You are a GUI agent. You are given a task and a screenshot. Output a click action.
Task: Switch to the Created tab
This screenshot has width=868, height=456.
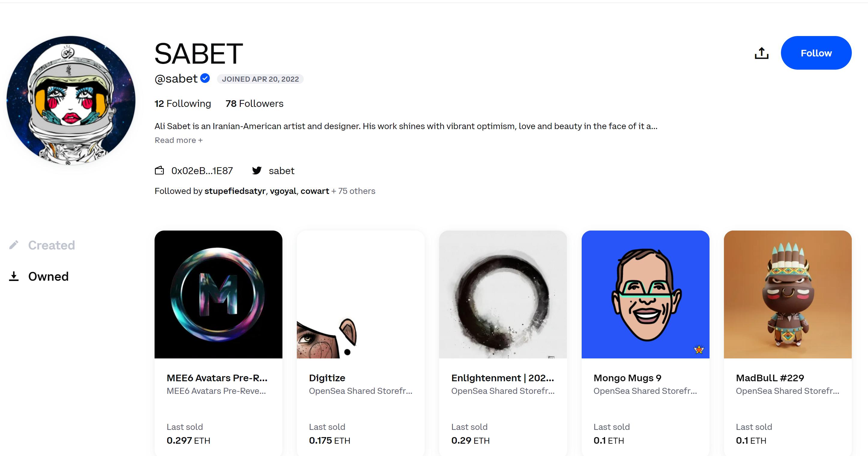[51, 245]
